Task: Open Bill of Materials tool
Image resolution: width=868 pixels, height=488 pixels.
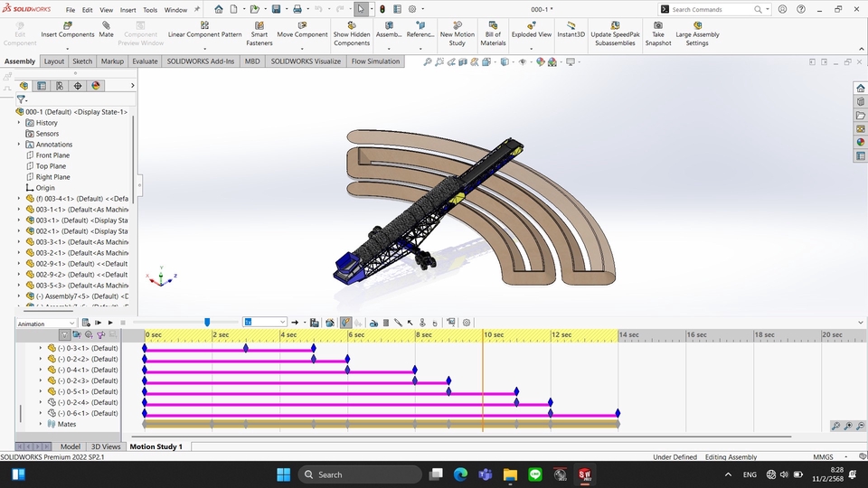Action: [493, 25]
